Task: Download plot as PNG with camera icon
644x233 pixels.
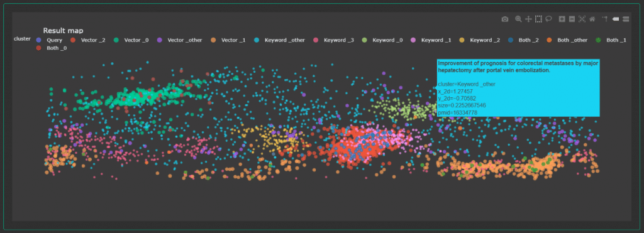Action: [x=505, y=19]
